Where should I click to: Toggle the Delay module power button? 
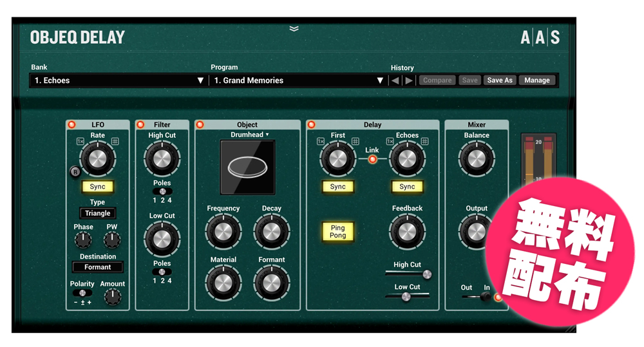tap(312, 125)
